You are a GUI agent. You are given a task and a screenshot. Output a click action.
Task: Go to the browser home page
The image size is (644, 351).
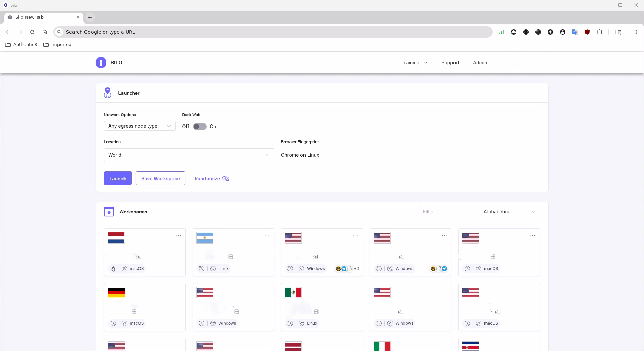pyautogui.click(x=45, y=32)
